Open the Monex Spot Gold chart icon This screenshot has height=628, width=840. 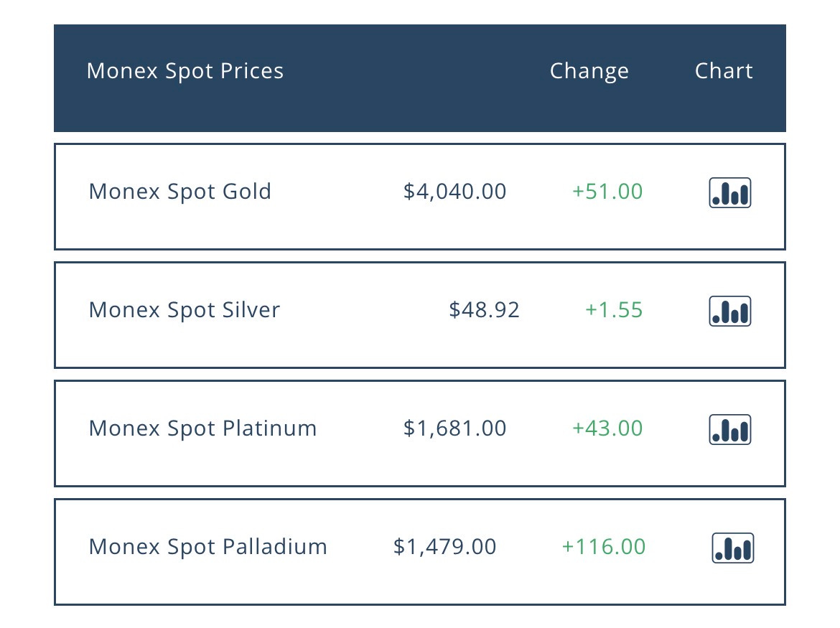click(x=729, y=192)
